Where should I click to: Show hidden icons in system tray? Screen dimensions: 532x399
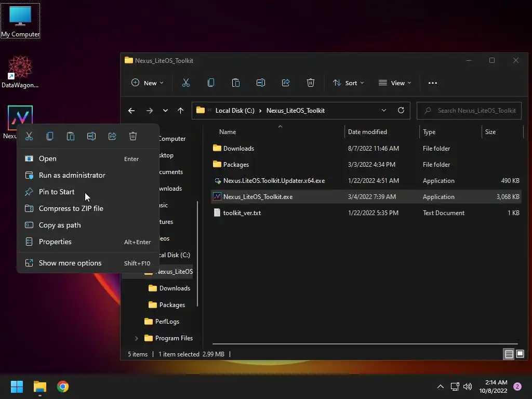point(441,387)
